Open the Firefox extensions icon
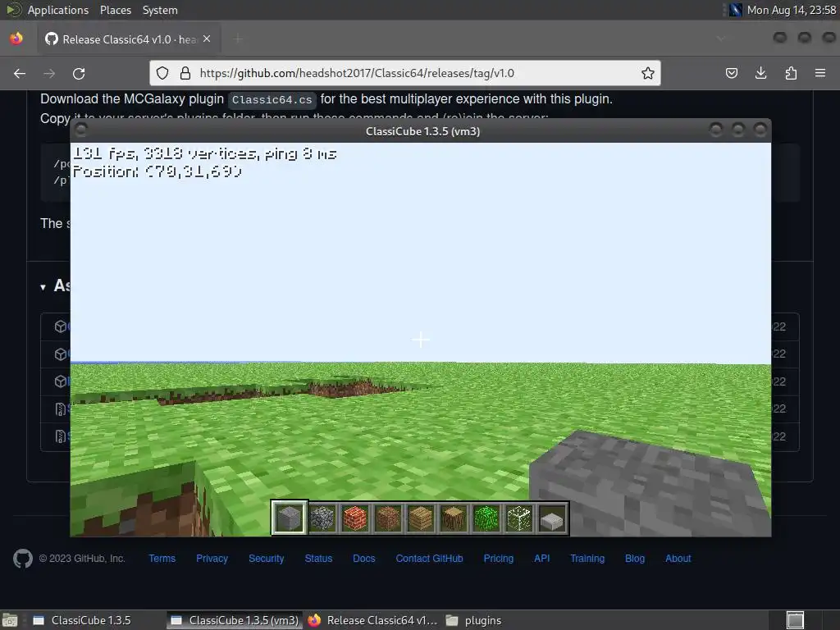 791,73
